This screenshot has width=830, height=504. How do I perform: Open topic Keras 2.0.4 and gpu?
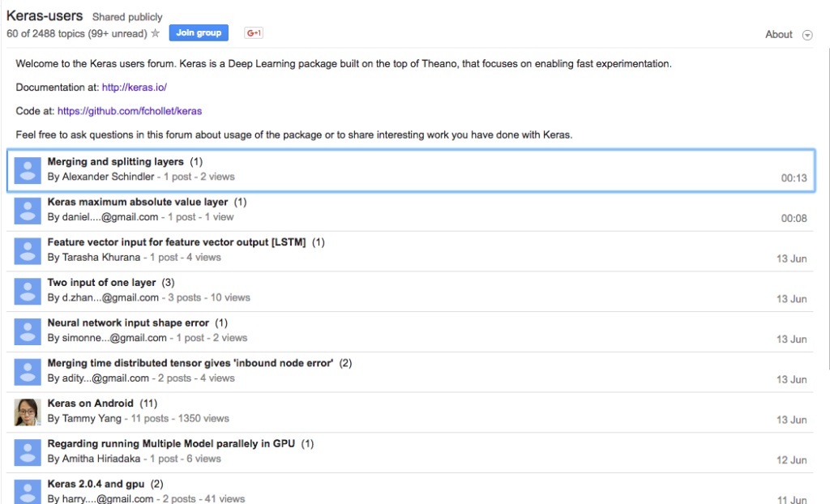point(96,484)
